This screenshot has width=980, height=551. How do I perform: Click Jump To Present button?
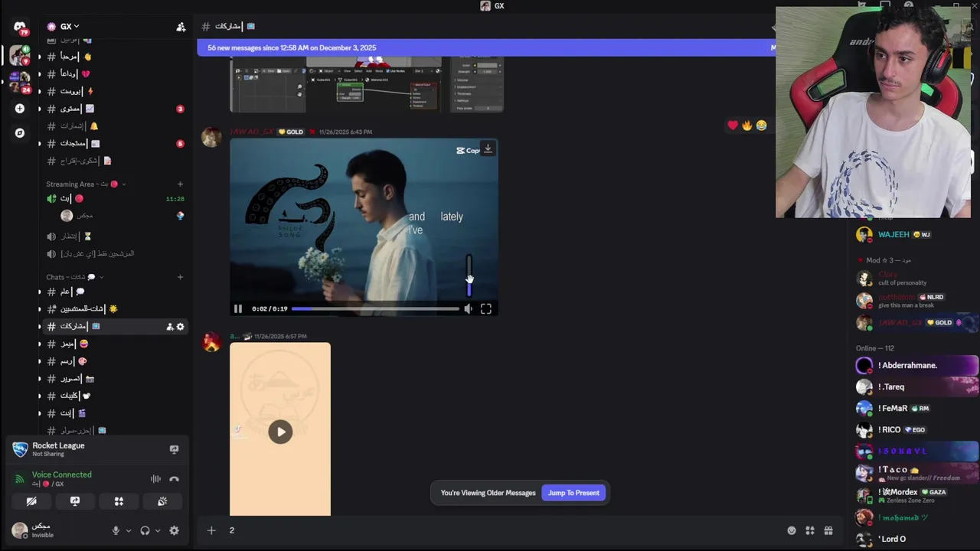click(573, 493)
